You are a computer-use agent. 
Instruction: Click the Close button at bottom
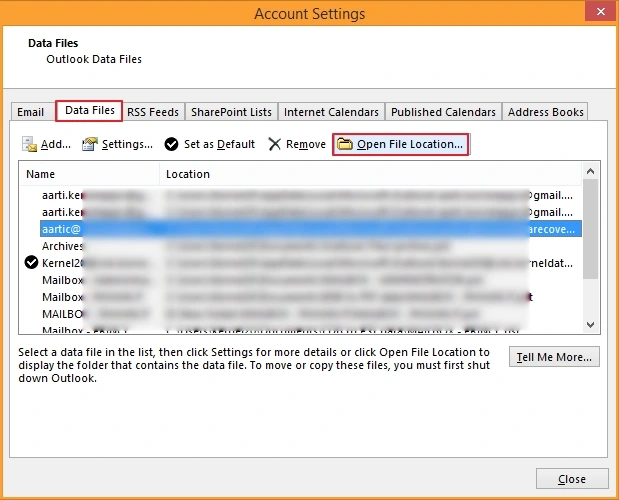(x=572, y=479)
